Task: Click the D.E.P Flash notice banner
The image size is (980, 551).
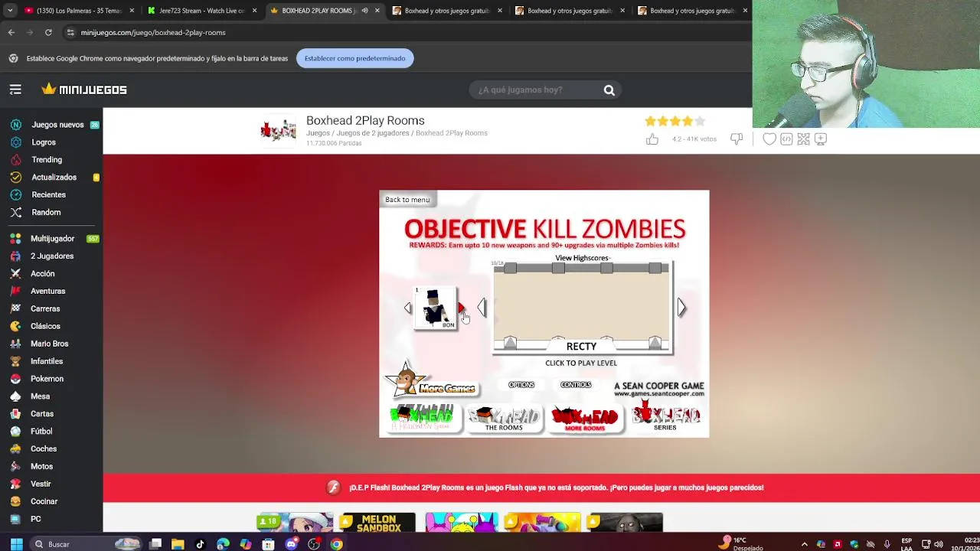Action: tap(541, 487)
